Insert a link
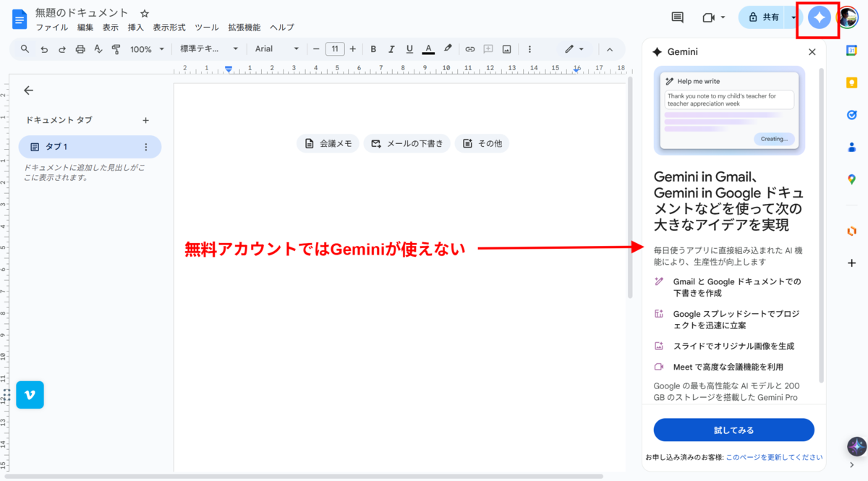The image size is (868, 481). coord(469,49)
